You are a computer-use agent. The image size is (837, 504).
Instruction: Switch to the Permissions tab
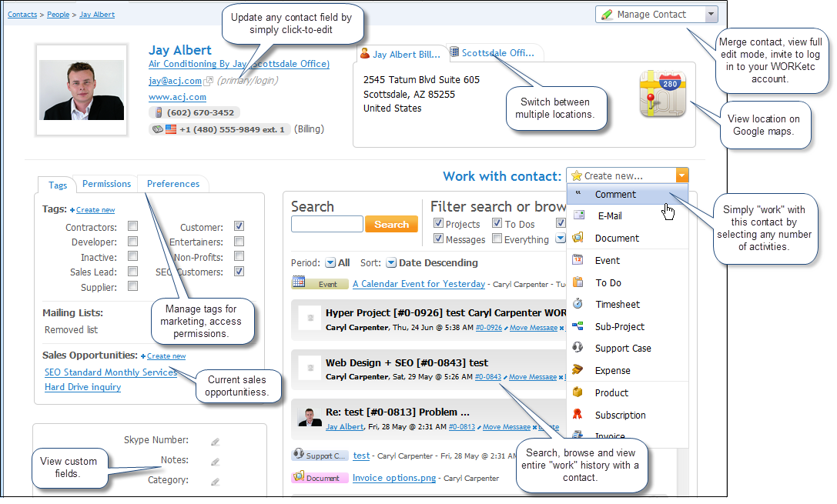point(106,184)
